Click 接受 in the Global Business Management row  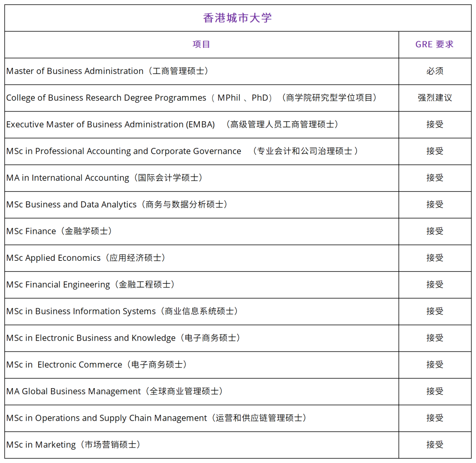[x=435, y=391]
